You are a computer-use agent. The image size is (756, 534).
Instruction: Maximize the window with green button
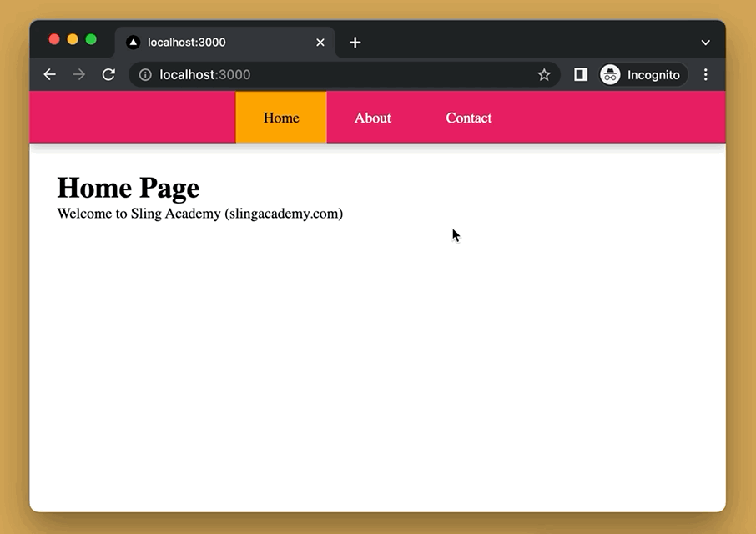[91, 39]
